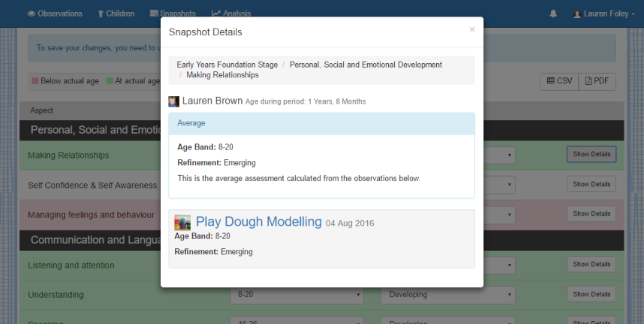This screenshot has height=324, width=644.
Task: Click the Analysis chart icon
Action: [216, 14]
